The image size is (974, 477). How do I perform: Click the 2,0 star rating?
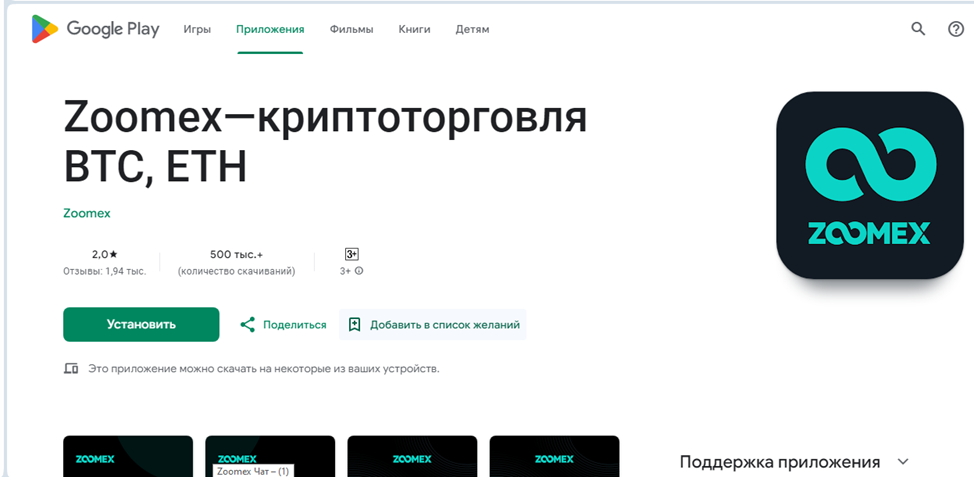tap(104, 254)
